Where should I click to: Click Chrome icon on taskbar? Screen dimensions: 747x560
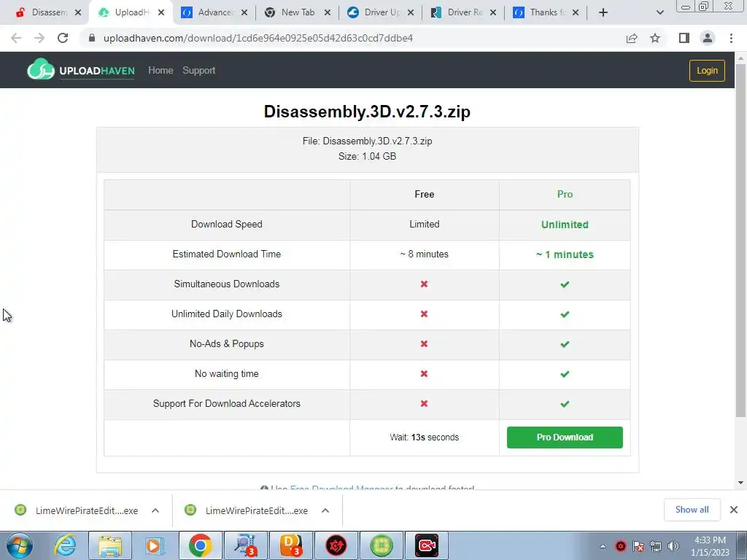(200, 545)
